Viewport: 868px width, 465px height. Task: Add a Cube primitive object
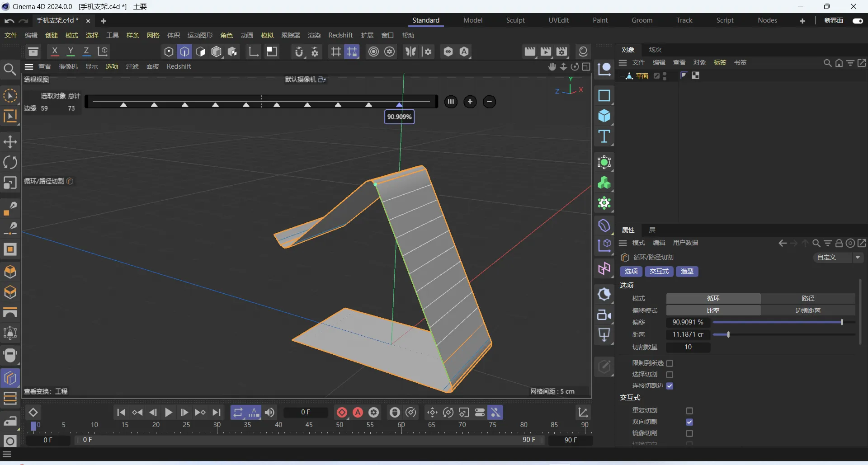click(604, 116)
